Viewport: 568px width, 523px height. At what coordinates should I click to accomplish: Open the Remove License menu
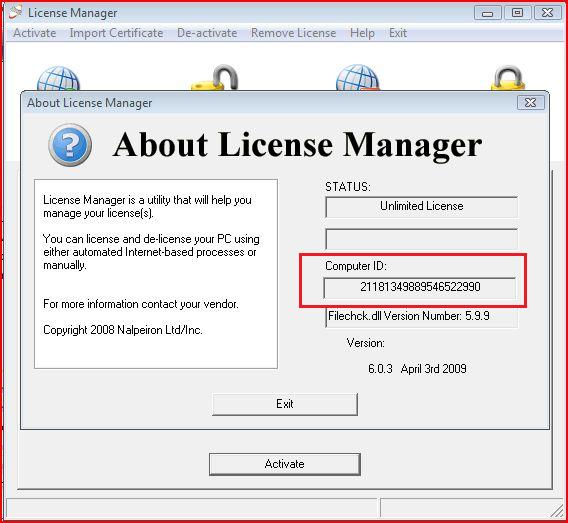[x=293, y=33]
